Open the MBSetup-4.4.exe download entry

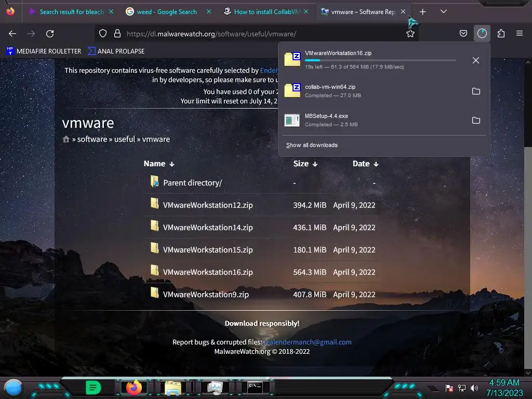pos(373,120)
